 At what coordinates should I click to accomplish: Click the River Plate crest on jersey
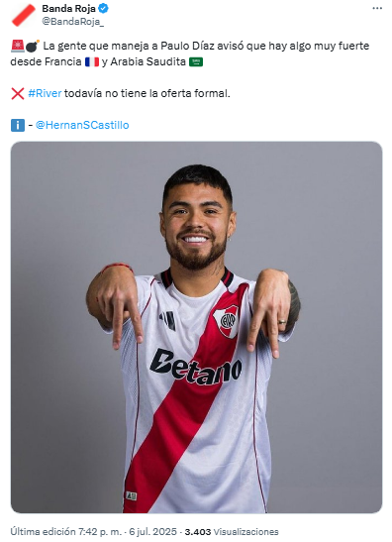point(227,321)
